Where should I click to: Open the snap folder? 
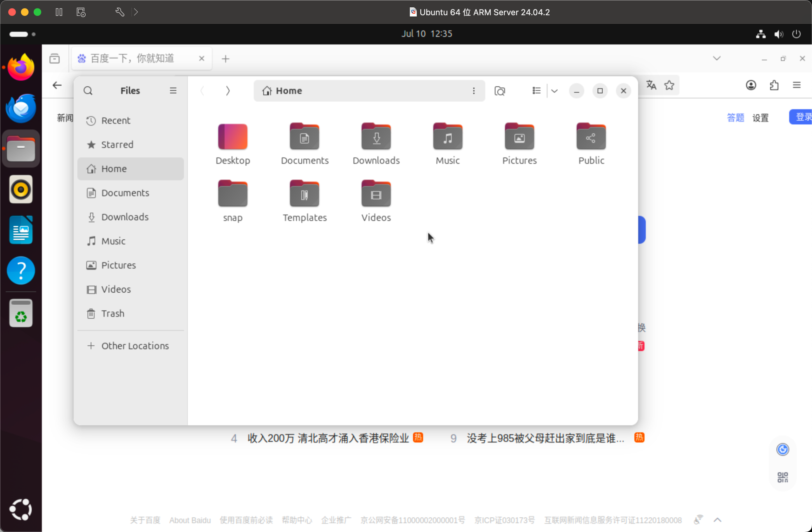pos(233,201)
